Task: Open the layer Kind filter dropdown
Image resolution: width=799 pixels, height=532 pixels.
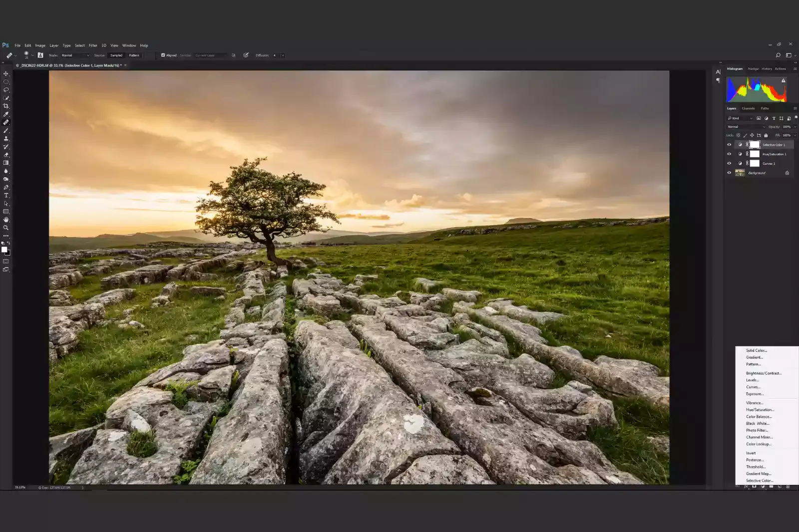Action: 740,118
